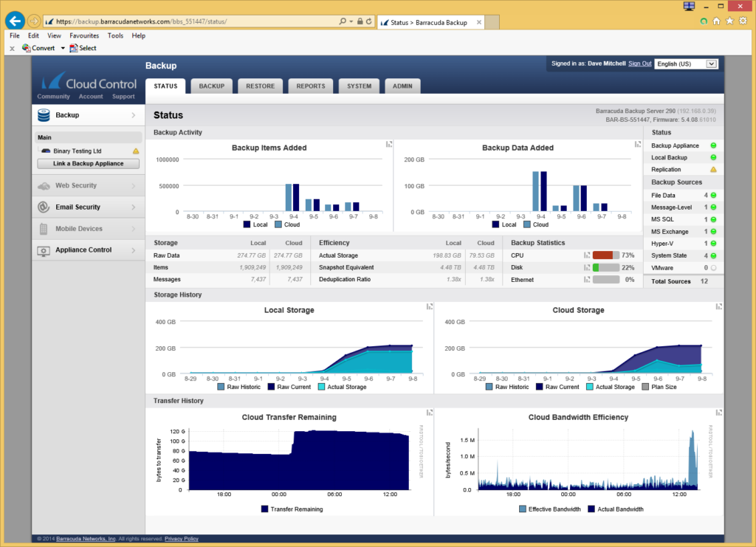Select Backup in the left sidebar
The image size is (756, 547).
(x=66, y=115)
